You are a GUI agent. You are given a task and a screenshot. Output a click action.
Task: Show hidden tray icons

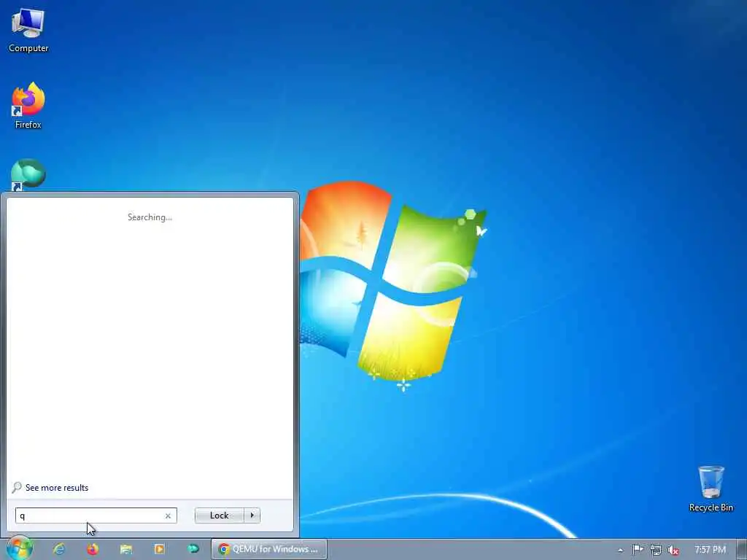tap(620, 550)
